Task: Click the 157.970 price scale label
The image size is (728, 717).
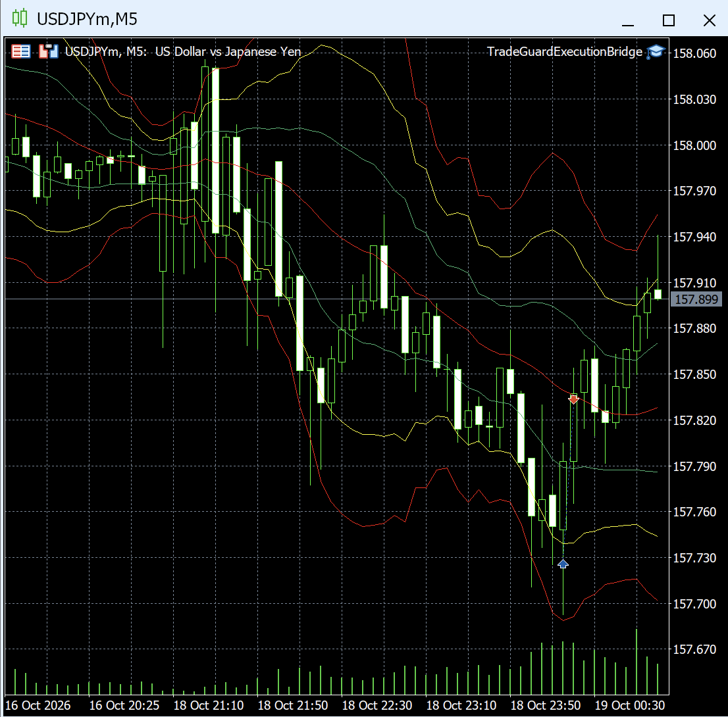Action: (694, 191)
